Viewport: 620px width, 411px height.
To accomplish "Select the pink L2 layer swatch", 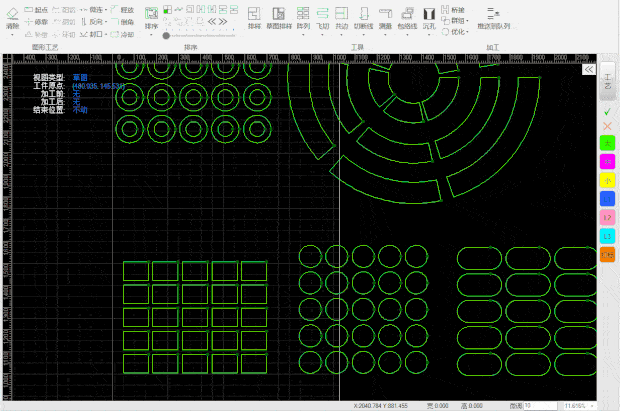I will (607, 217).
